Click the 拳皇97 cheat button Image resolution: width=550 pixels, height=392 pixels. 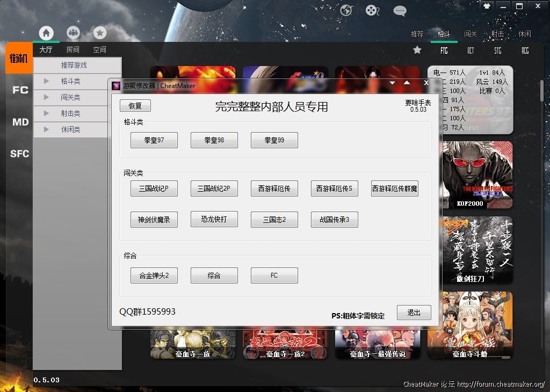(154, 140)
